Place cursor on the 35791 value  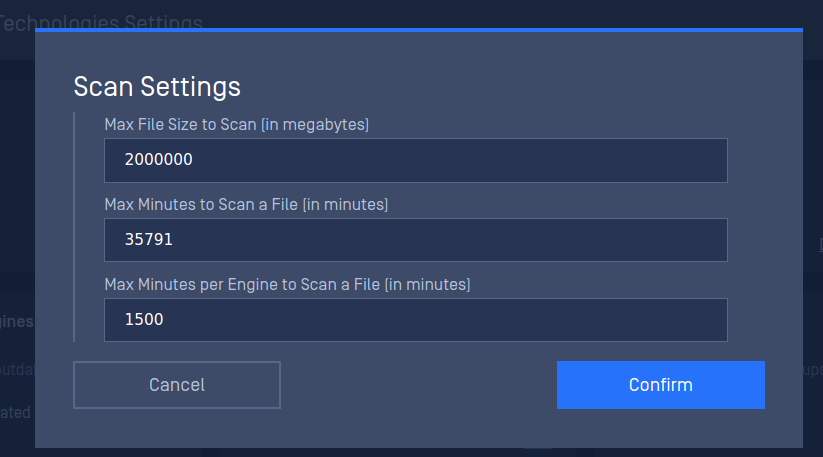[x=149, y=240]
